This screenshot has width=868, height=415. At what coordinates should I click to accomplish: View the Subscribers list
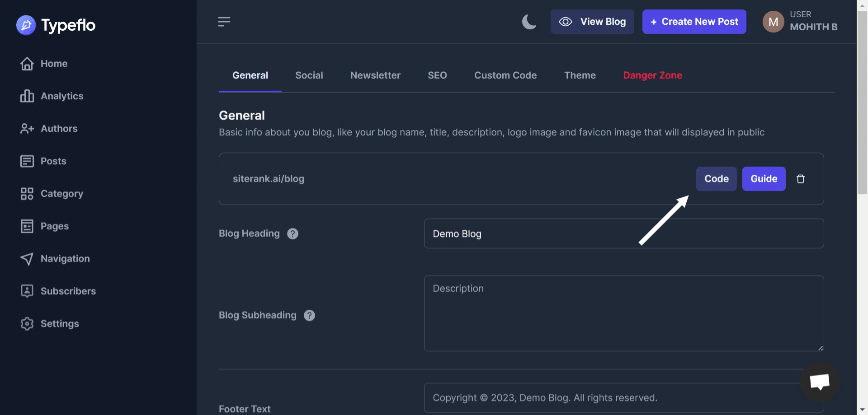(x=68, y=291)
